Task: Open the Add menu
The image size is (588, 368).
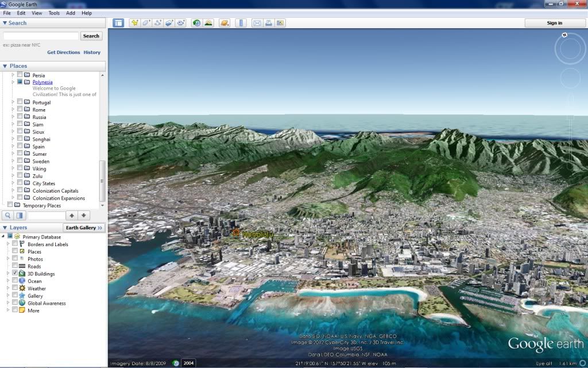Action: [71, 13]
